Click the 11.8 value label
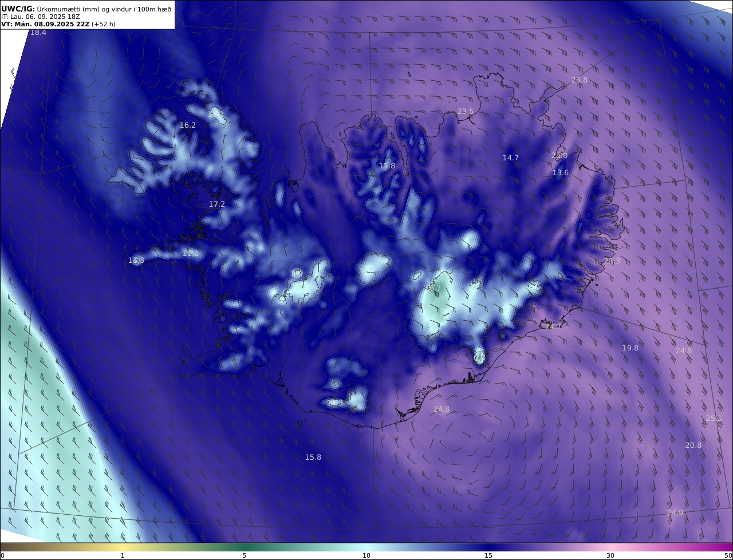 tap(387, 166)
